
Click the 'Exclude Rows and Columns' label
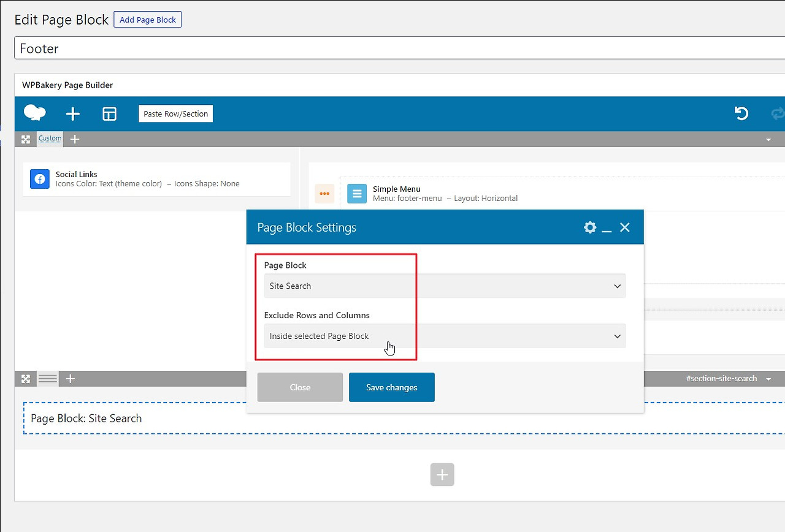pyautogui.click(x=317, y=315)
